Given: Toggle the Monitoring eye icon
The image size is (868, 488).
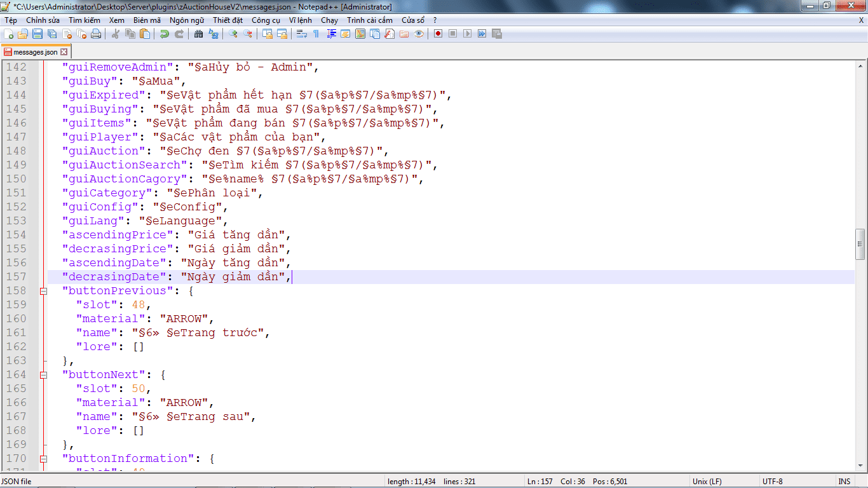Looking at the screenshot, I should [419, 34].
